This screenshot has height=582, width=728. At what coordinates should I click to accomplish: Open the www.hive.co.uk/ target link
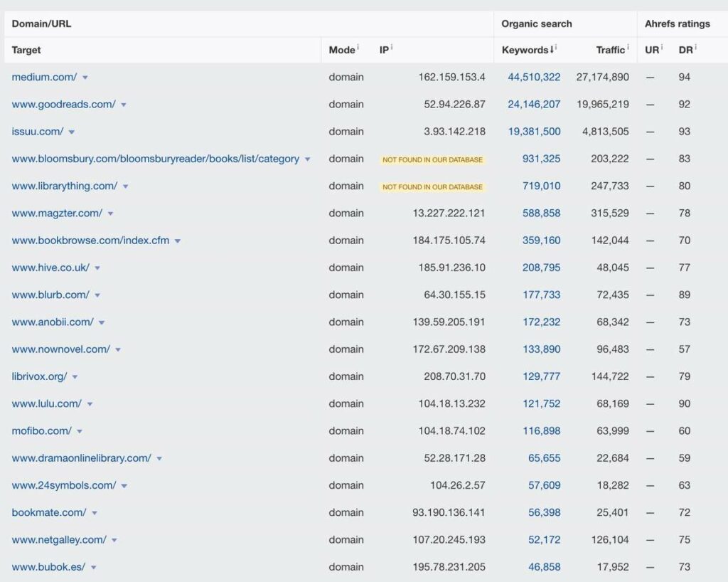(x=50, y=268)
